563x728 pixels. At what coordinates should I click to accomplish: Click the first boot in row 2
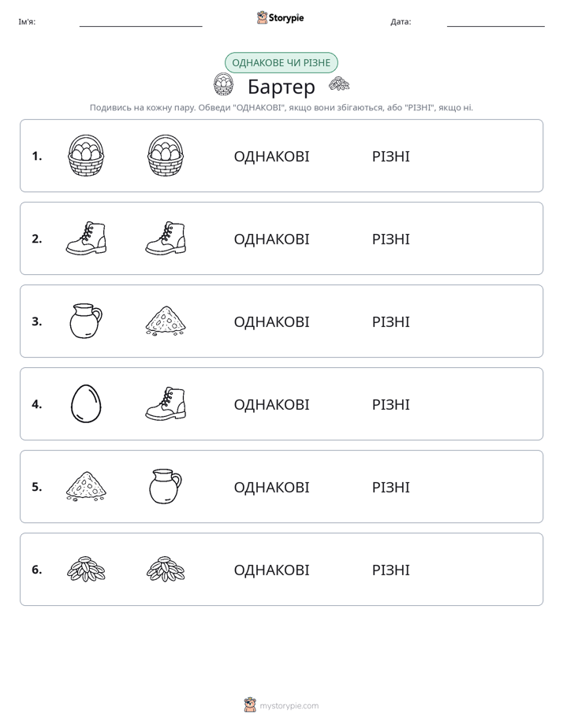pos(86,238)
